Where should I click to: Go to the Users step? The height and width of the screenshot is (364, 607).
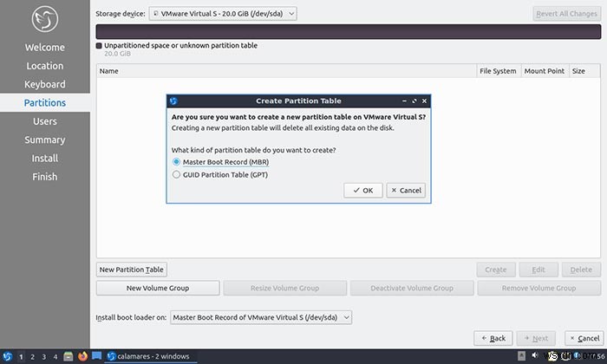pos(45,121)
